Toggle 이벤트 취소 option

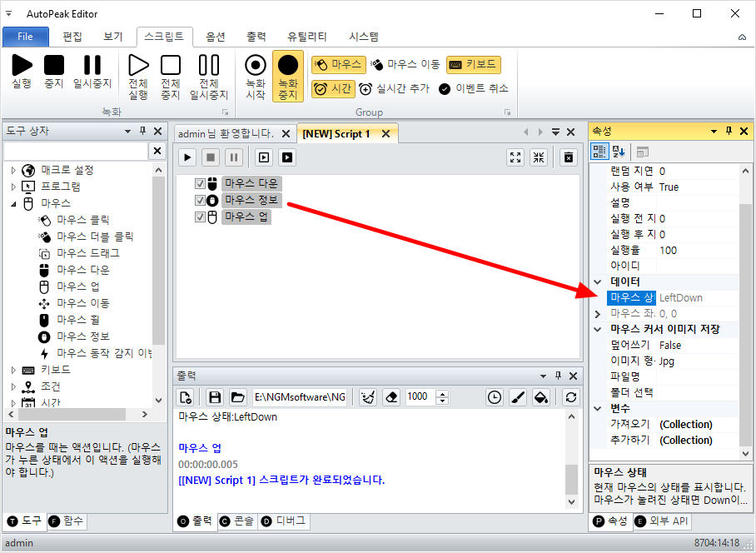(x=474, y=89)
